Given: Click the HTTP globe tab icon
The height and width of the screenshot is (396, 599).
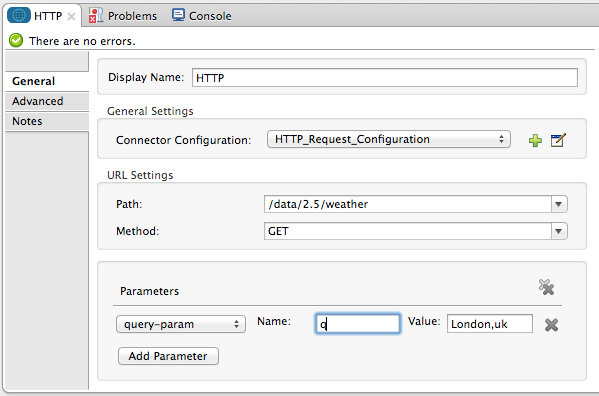Looking at the screenshot, I should pyautogui.click(x=19, y=16).
